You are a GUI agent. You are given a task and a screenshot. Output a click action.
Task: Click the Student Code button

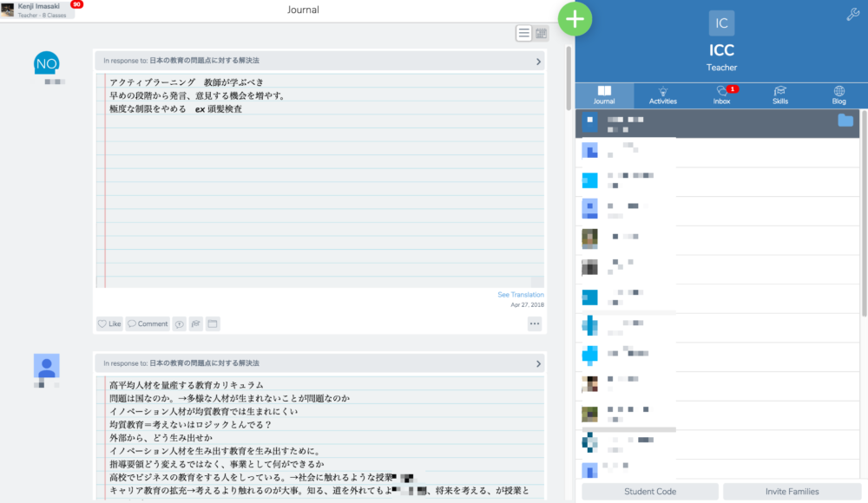[x=650, y=492]
